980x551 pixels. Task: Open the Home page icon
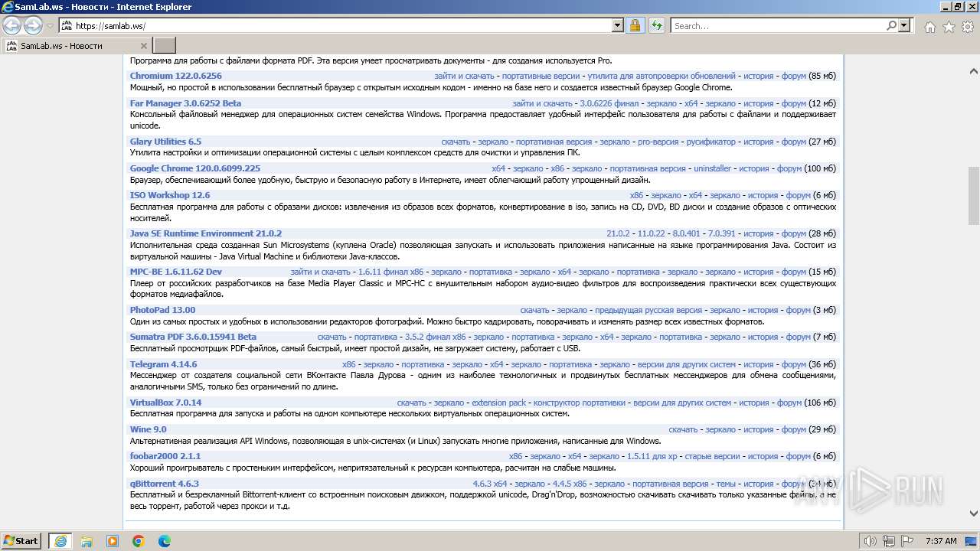929,27
